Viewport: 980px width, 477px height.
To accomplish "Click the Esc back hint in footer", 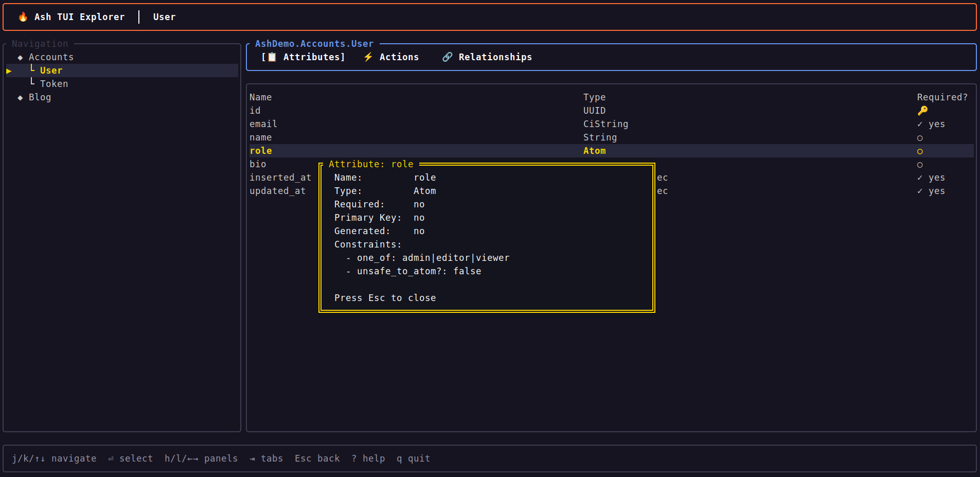I will click(x=317, y=458).
